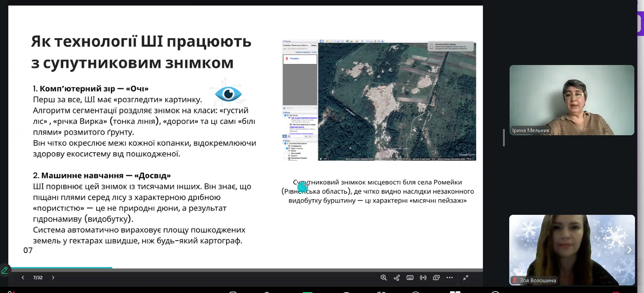Click the slide number '07'
Viewport: 644px width, 293px height.
pyautogui.click(x=28, y=250)
